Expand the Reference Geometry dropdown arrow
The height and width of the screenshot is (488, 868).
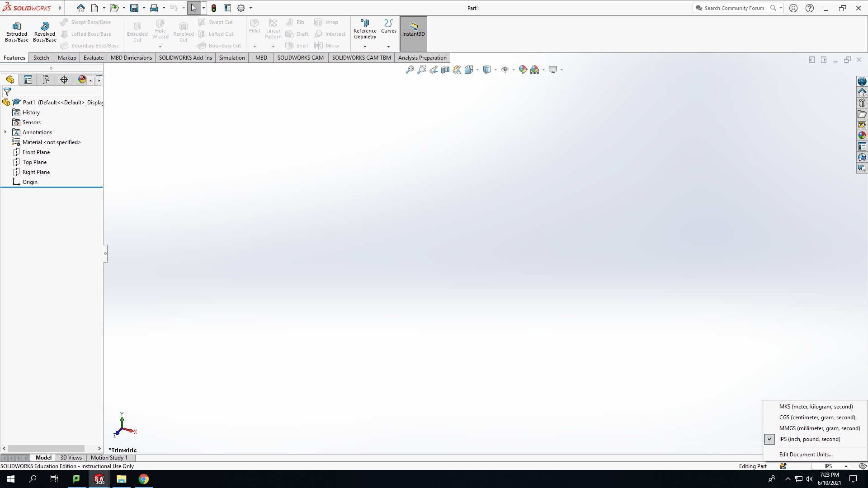[365, 47]
